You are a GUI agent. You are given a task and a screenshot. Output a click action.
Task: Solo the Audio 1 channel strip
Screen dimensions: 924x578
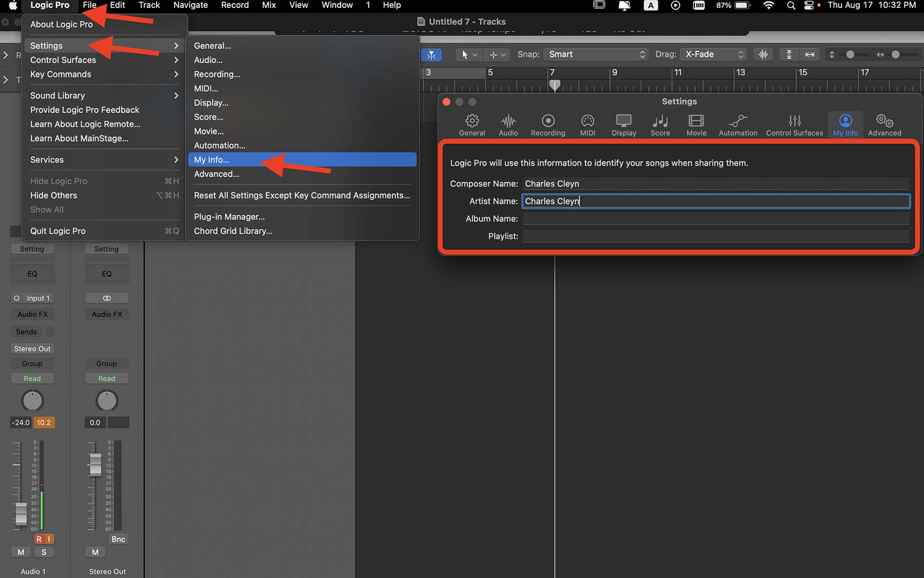point(44,552)
